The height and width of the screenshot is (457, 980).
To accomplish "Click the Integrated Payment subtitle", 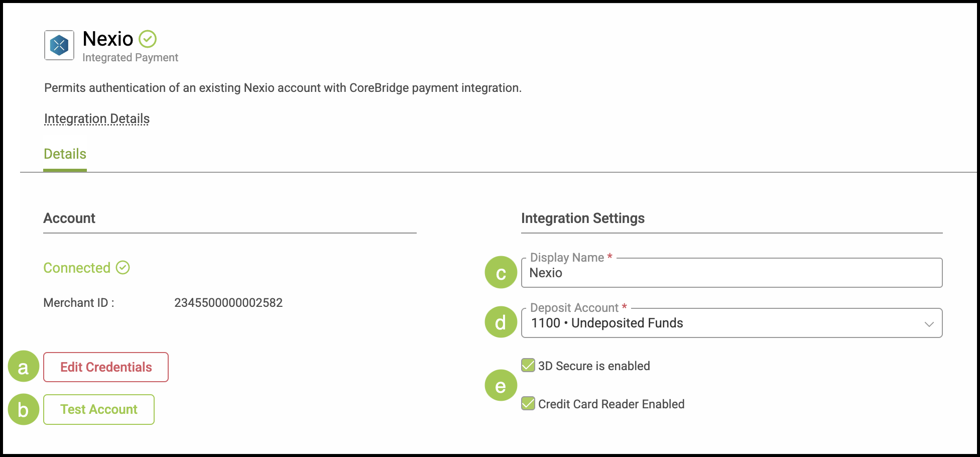I will (x=130, y=58).
